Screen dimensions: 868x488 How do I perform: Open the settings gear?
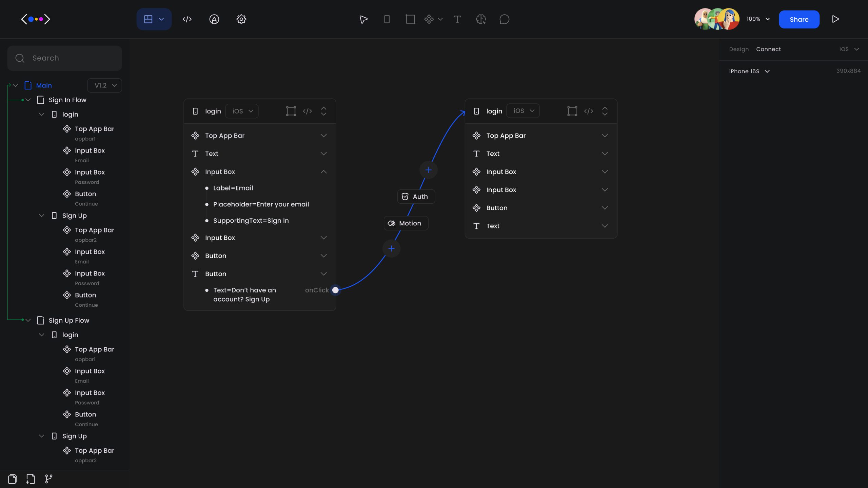click(241, 19)
